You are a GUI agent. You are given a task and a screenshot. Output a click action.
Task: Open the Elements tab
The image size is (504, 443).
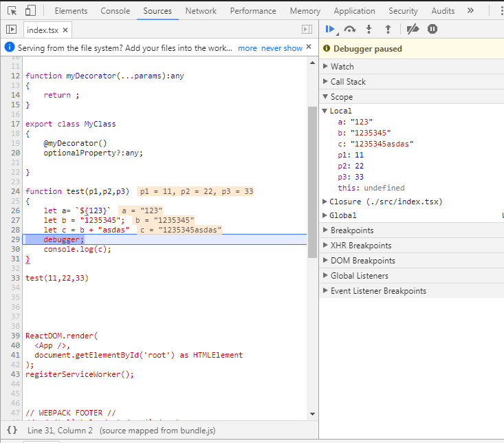[71, 11]
